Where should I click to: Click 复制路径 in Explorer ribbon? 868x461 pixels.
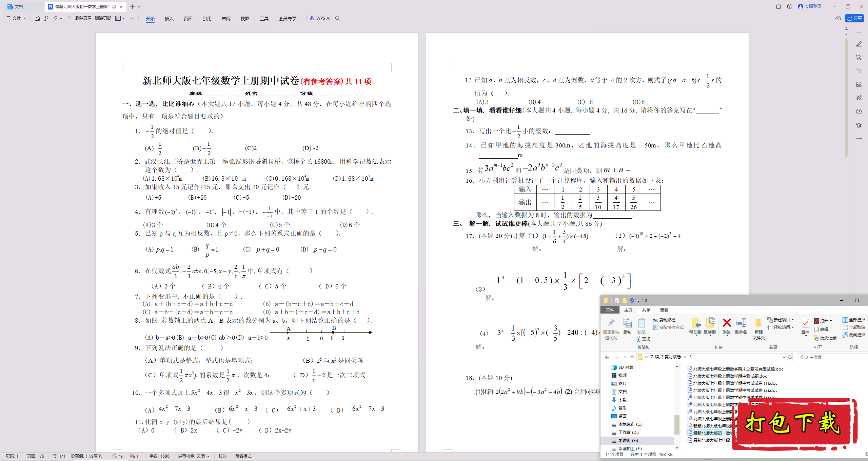[x=664, y=320]
